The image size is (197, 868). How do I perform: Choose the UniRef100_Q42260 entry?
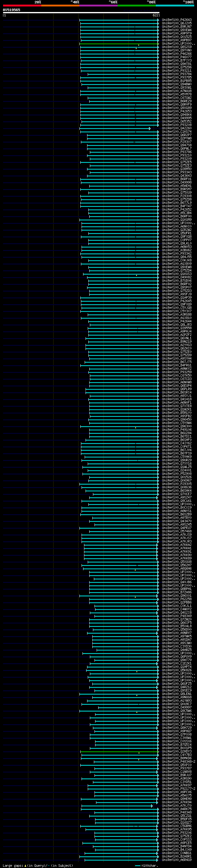(177, 128)
